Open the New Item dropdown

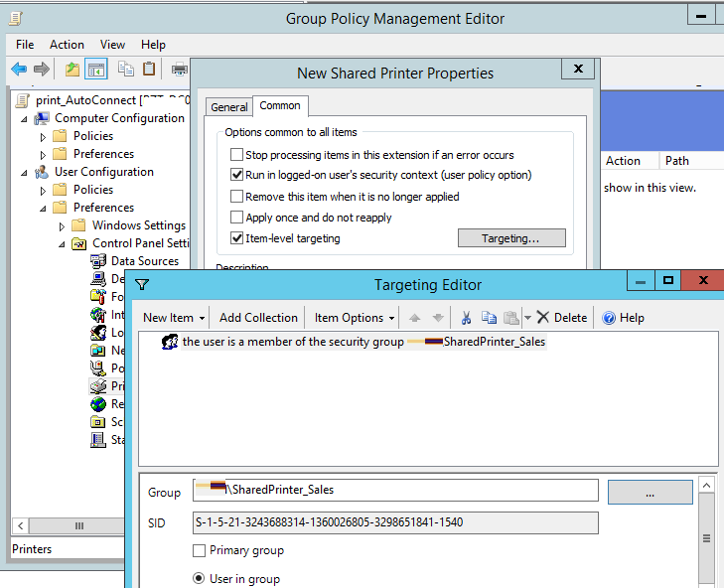(174, 318)
